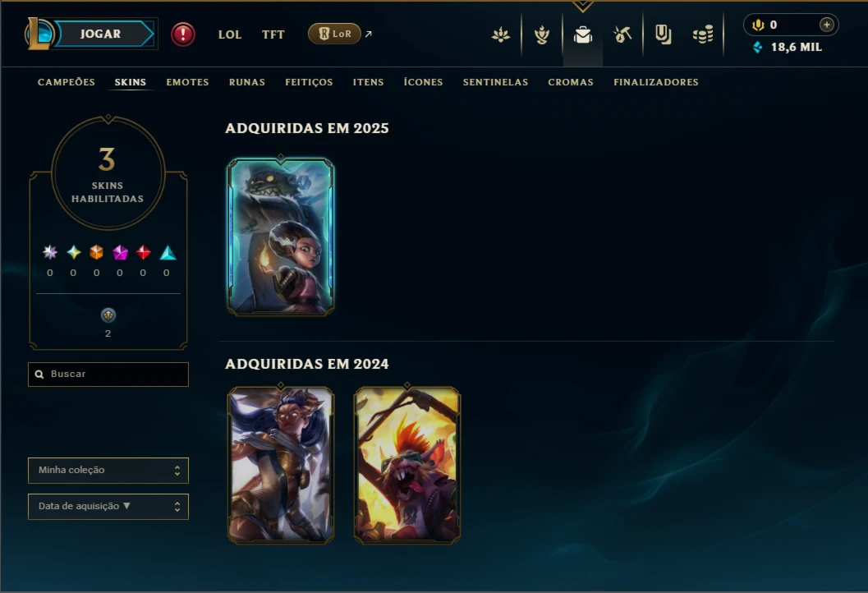
Task: Expand the Minha coleção dropdown
Action: pyautogui.click(x=108, y=470)
